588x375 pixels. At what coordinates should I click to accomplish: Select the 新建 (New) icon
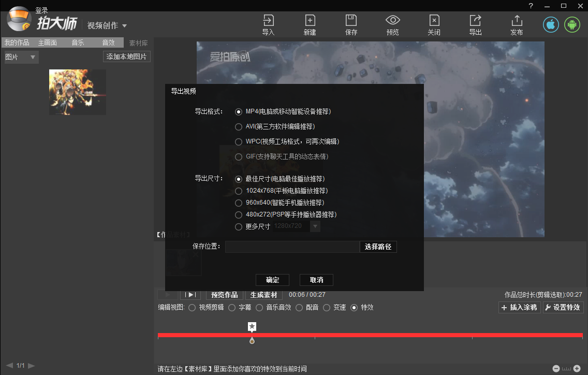click(310, 24)
